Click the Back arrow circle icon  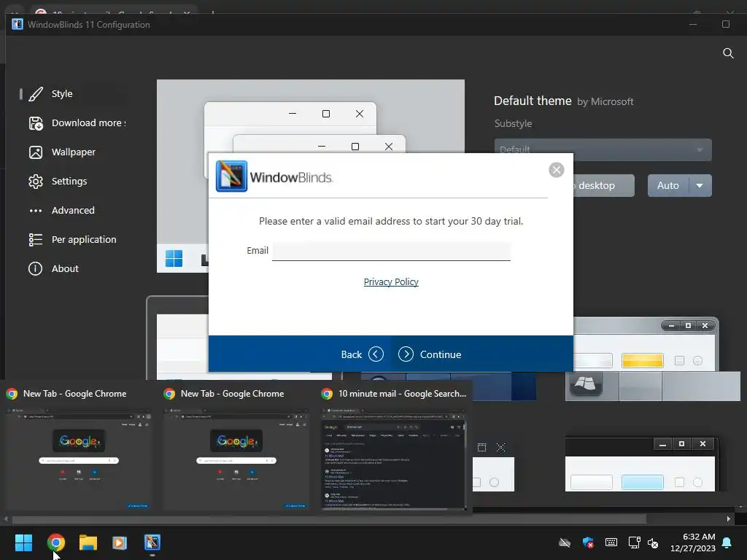(376, 354)
